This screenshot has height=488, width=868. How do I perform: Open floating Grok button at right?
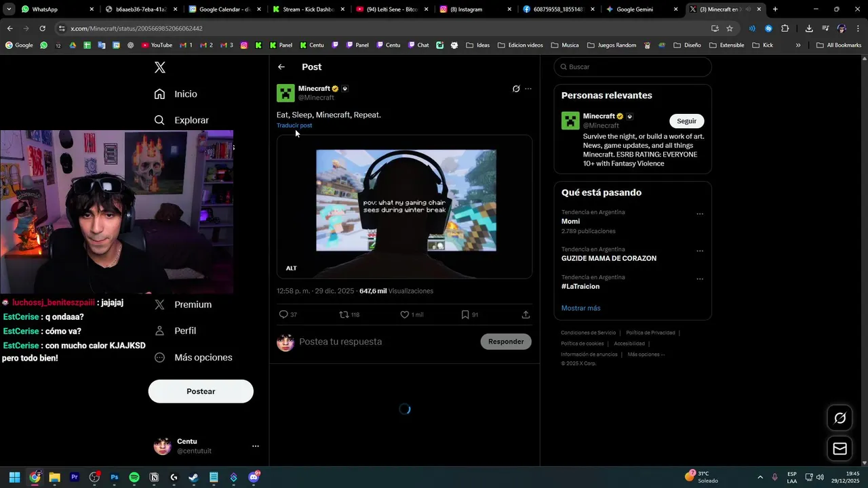click(840, 418)
